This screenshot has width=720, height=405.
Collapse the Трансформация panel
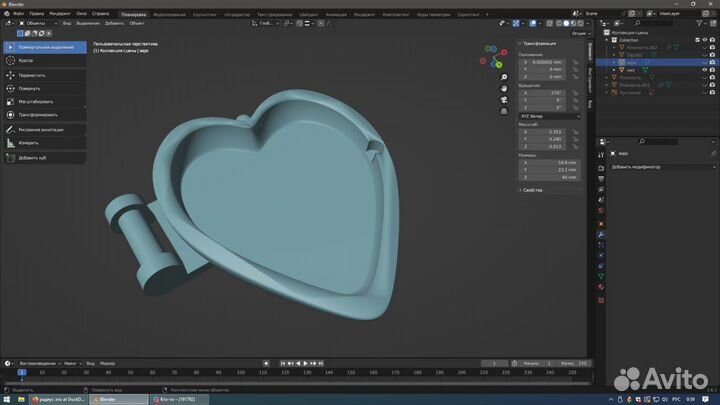tap(539, 44)
